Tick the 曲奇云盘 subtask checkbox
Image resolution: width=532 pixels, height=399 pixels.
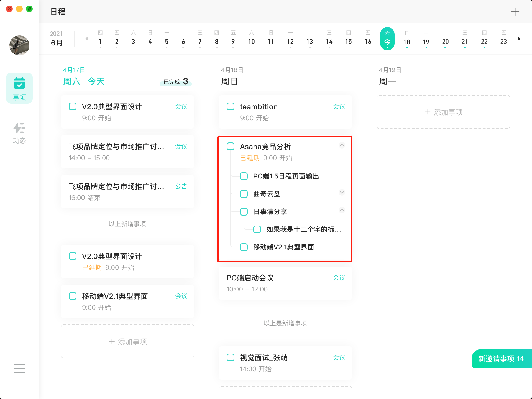pos(244,194)
